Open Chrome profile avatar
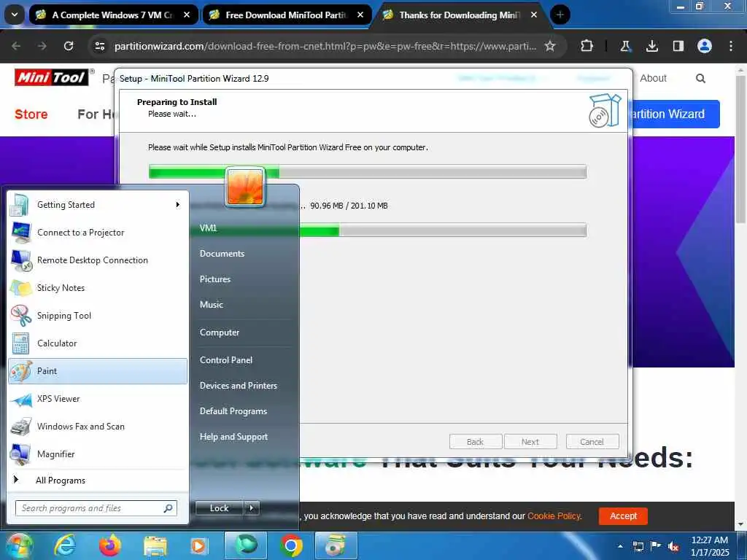The height and width of the screenshot is (560, 747). (x=705, y=46)
